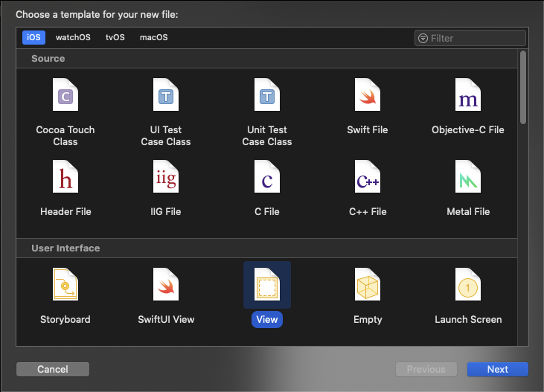544x392 pixels.
Task: Click the "Source" section heading
Action: tap(48, 58)
